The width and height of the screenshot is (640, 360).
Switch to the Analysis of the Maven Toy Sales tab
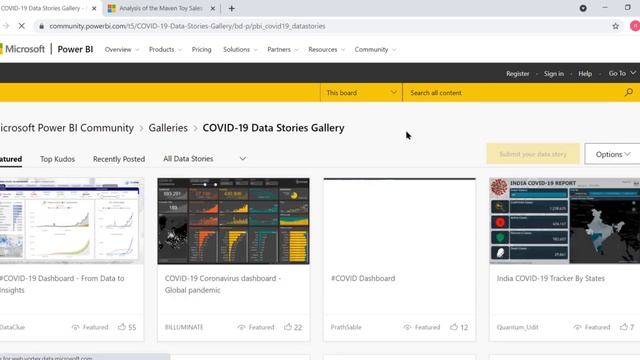click(160, 8)
